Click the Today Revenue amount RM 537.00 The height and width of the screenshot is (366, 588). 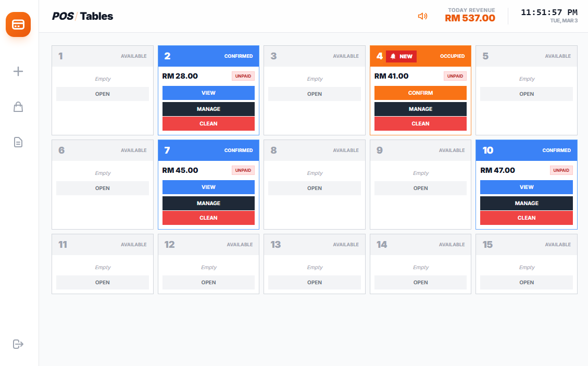pos(470,19)
